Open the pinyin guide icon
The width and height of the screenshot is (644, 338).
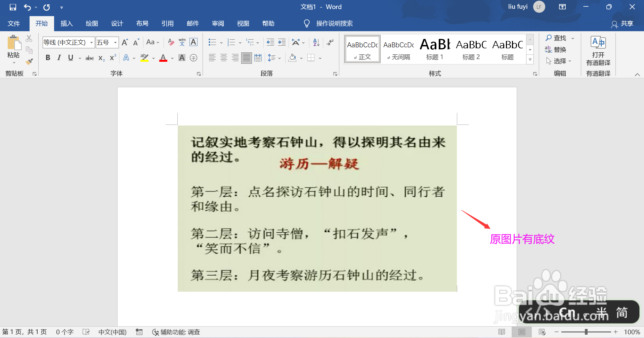pos(182,42)
